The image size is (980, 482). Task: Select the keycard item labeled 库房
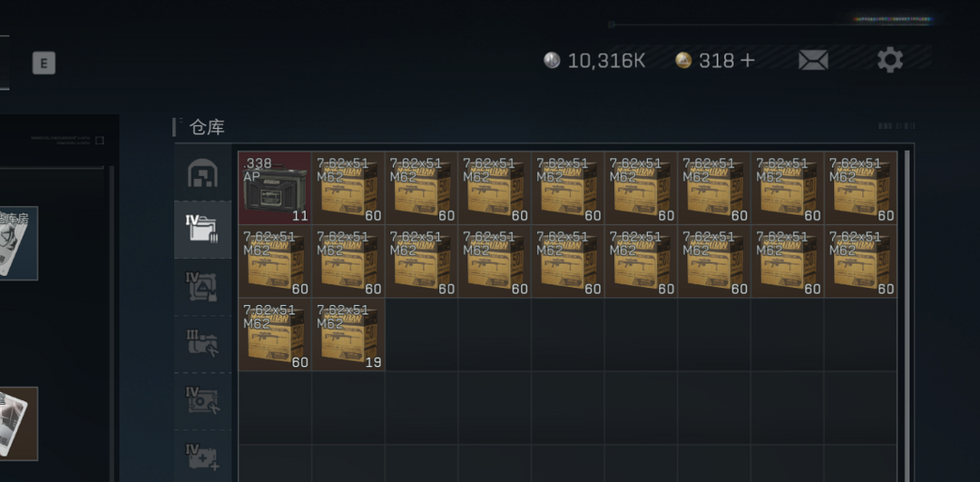pyautogui.click(x=17, y=242)
